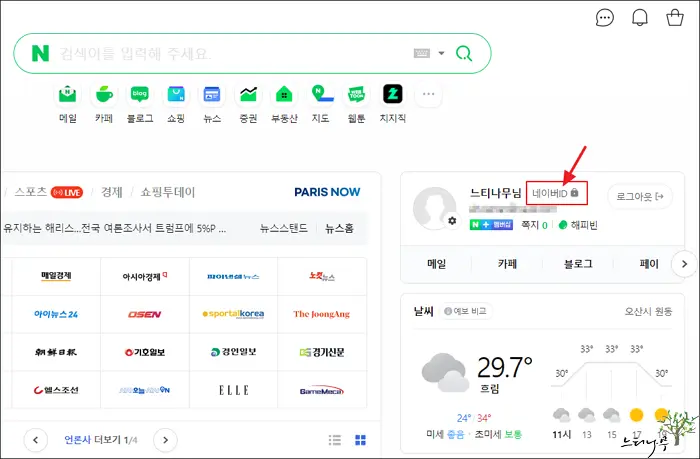The image size is (700, 459).
Task: Open the 해리스 poll news headline
Action: [x=114, y=228]
